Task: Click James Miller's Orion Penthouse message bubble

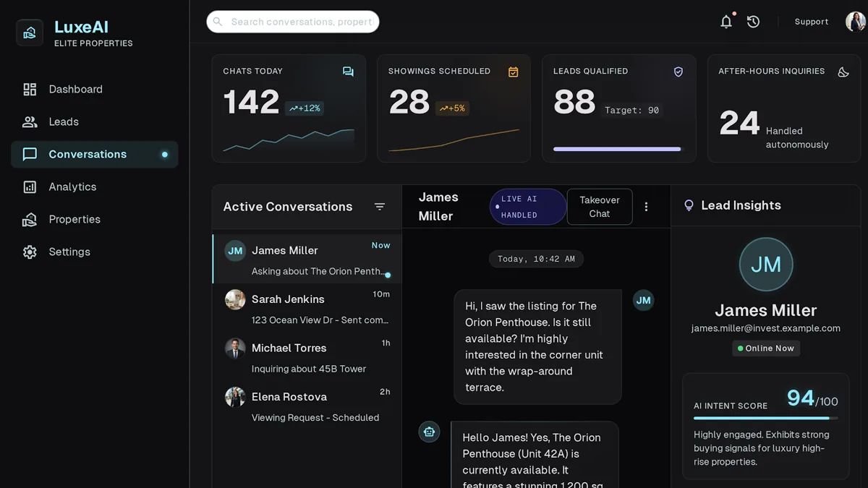Action: tap(537, 347)
